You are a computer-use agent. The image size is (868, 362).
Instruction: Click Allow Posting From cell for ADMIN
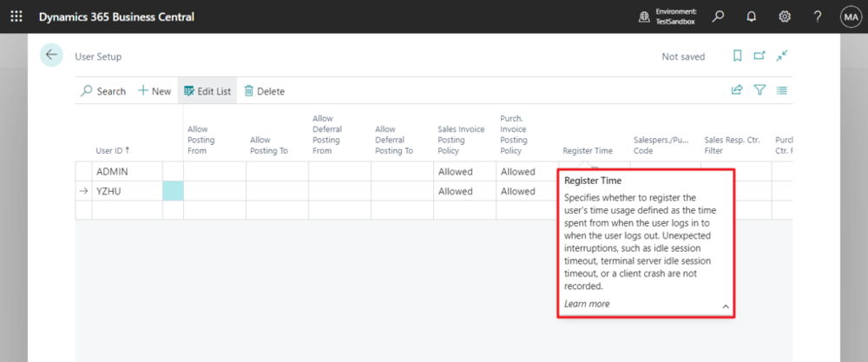coord(214,172)
